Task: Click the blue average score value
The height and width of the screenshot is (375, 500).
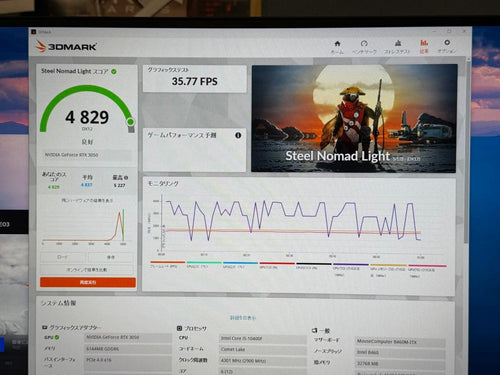Action: (87, 185)
